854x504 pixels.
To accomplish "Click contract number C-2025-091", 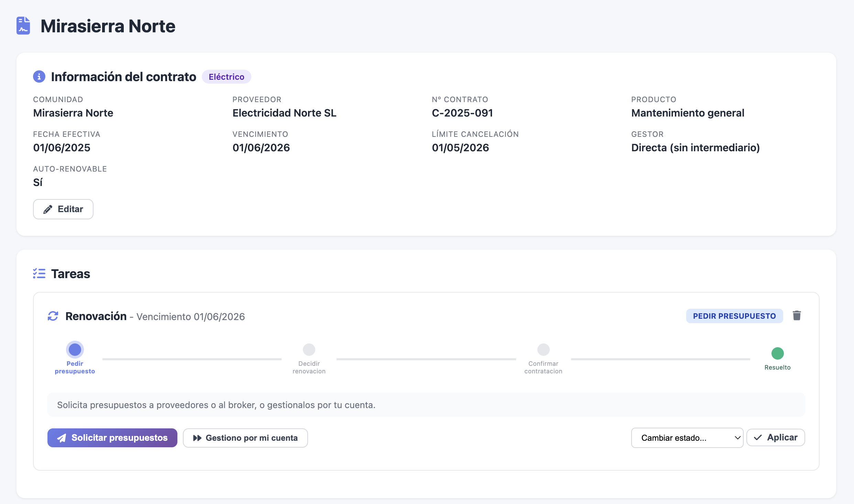I will coord(462,113).
